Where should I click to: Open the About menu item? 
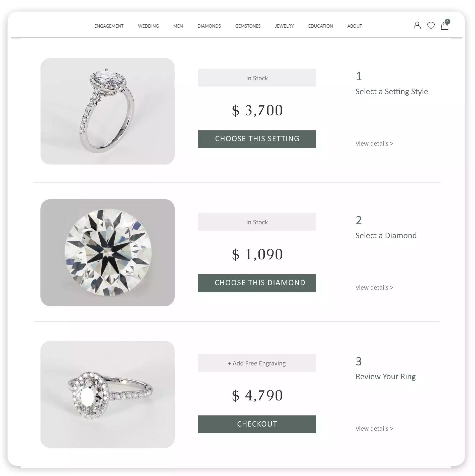[355, 26]
